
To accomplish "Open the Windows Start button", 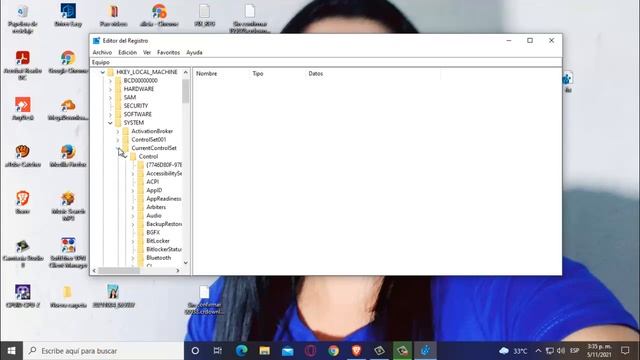I will point(11,351).
